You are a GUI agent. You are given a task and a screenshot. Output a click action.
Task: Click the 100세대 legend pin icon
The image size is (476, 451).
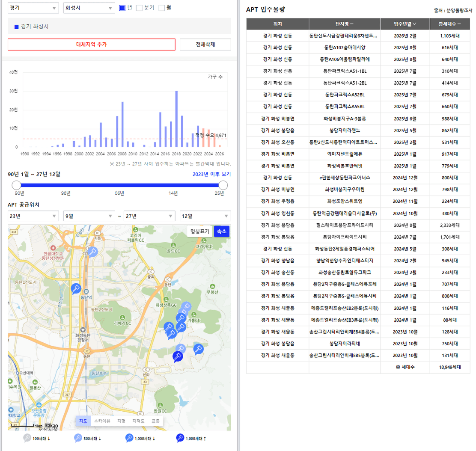point(27,438)
